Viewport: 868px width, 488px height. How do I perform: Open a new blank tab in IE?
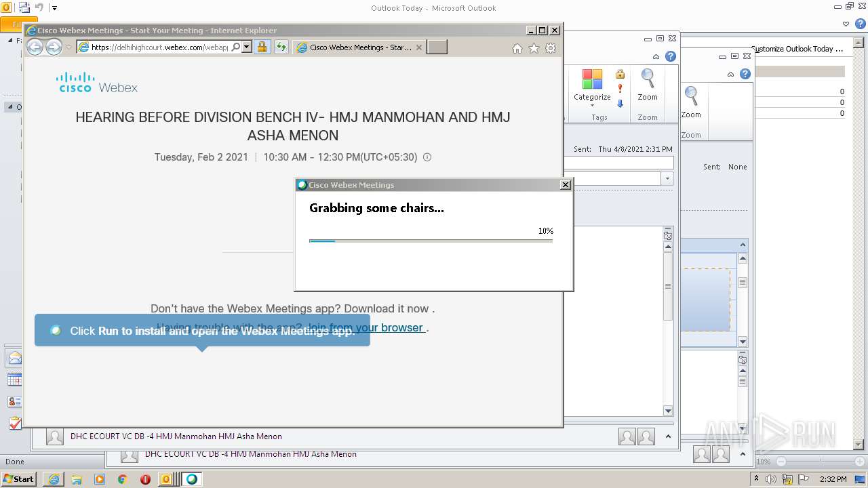(437, 47)
